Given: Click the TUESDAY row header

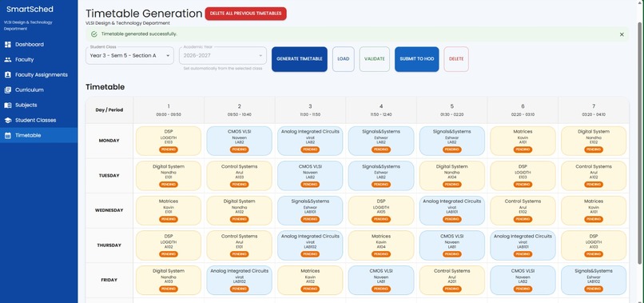Looking at the screenshot, I should 109,176.
